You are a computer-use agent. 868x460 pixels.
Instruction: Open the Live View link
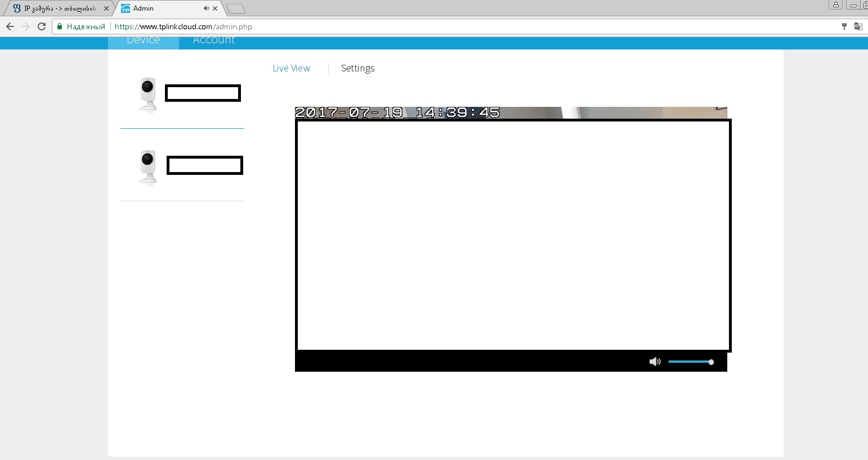[292, 68]
